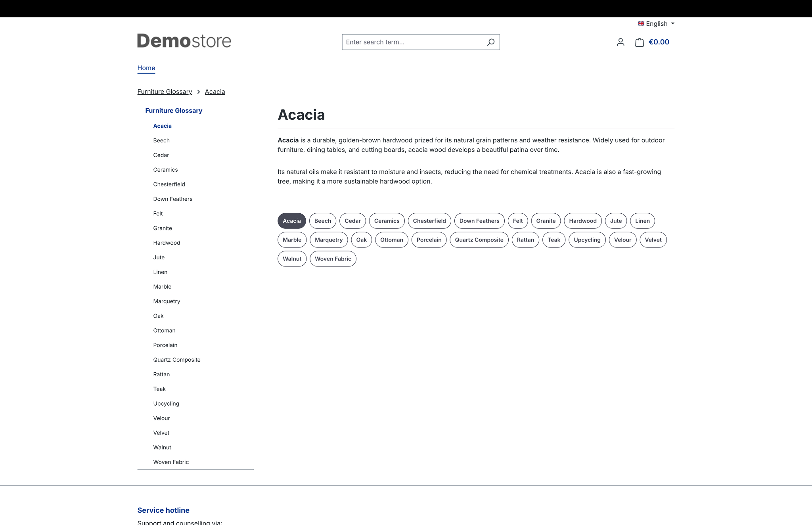Click the search term input field
This screenshot has width=812, height=525.
coord(414,42)
